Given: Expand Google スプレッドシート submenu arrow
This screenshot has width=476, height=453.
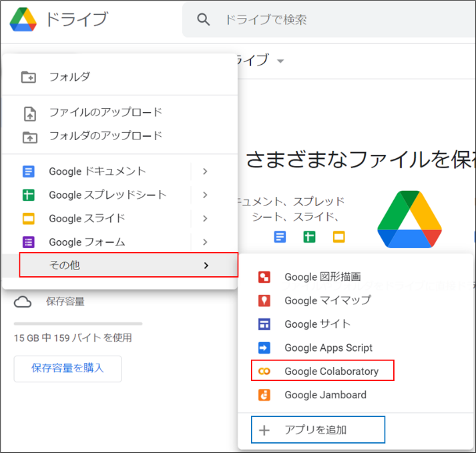Looking at the screenshot, I should pyautogui.click(x=205, y=195).
